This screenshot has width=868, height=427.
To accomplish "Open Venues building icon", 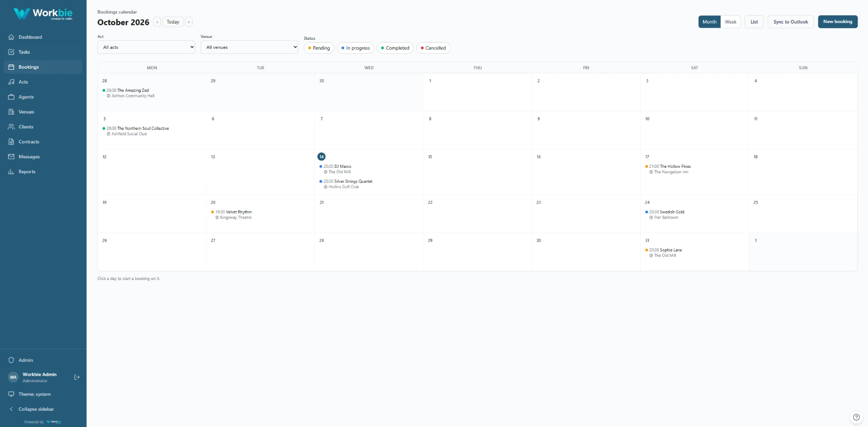I will pos(11,112).
